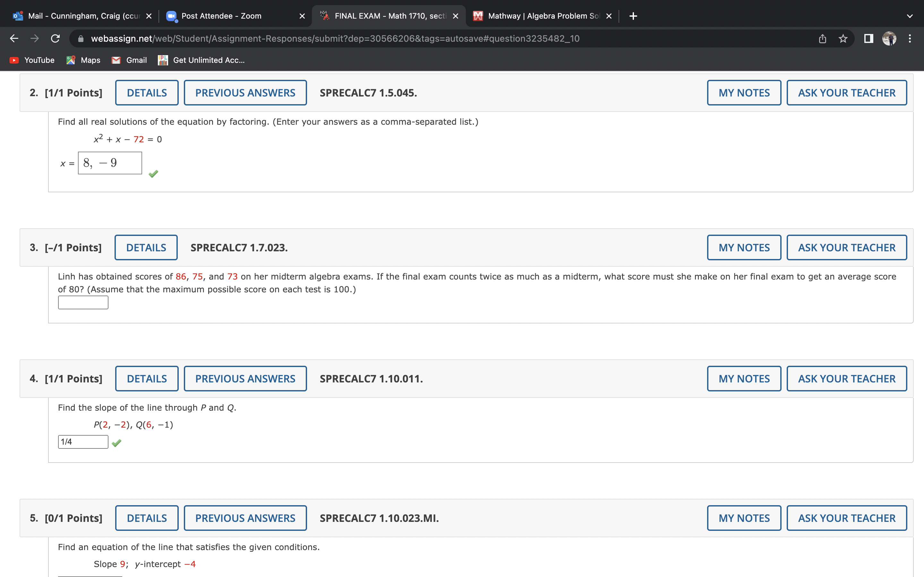Click the browser back arrow

pyautogui.click(x=14, y=38)
